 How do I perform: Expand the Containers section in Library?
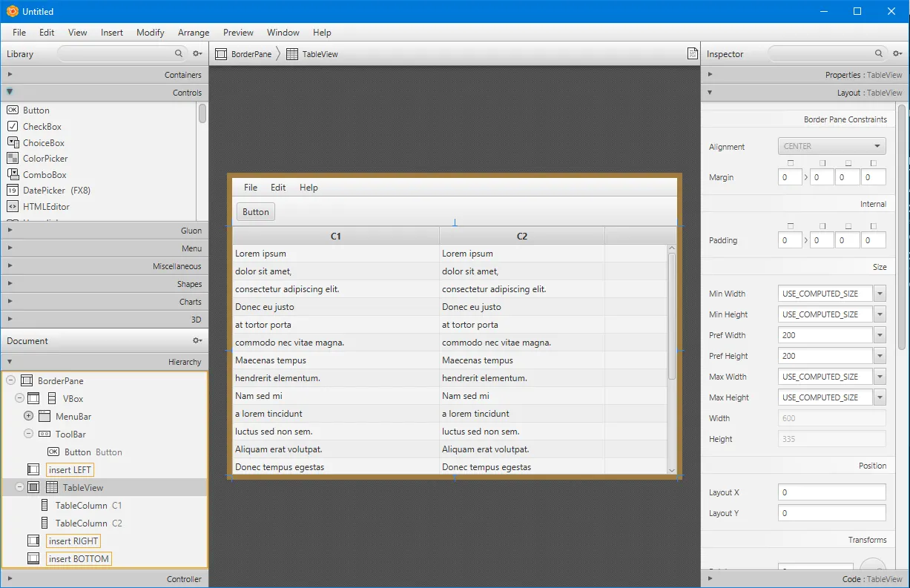point(104,74)
